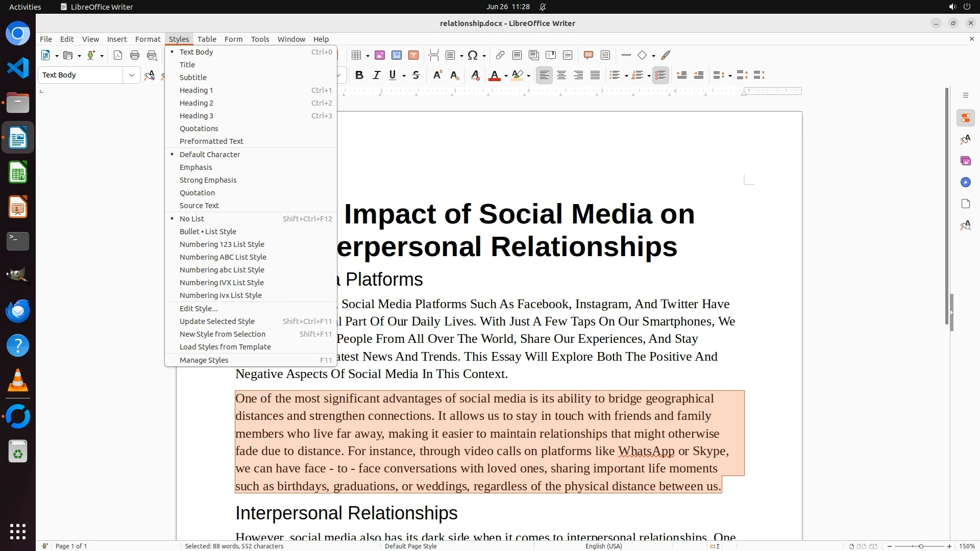Insert a comment using the toolbar icon
The height and width of the screenshot is (551, 980).
tap(588, 55)
